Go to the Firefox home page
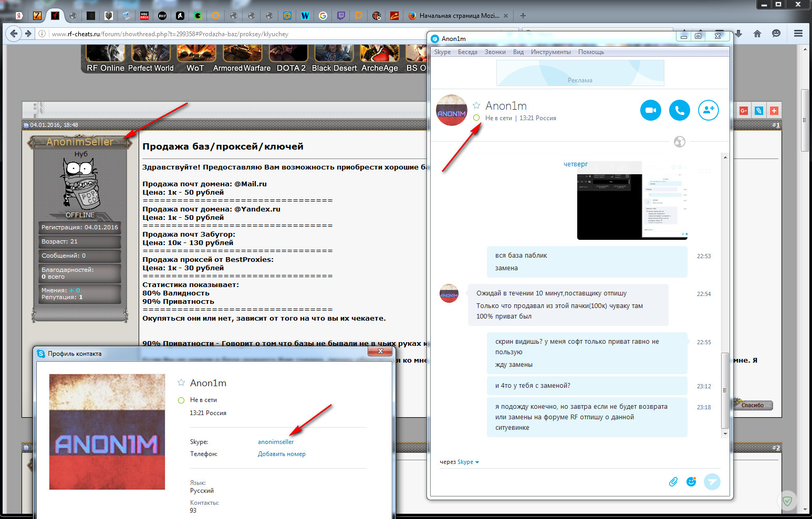 click(757, 34)
